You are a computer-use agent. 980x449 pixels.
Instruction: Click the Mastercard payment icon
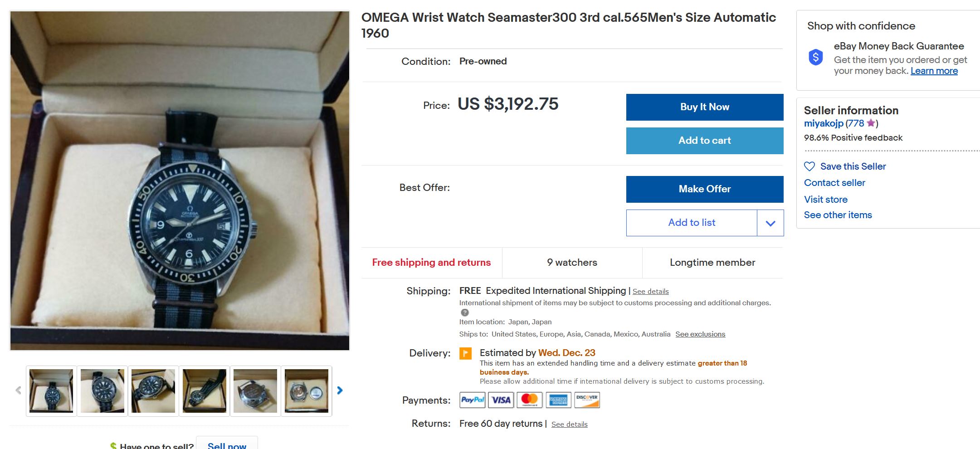(x=529, y=400)
